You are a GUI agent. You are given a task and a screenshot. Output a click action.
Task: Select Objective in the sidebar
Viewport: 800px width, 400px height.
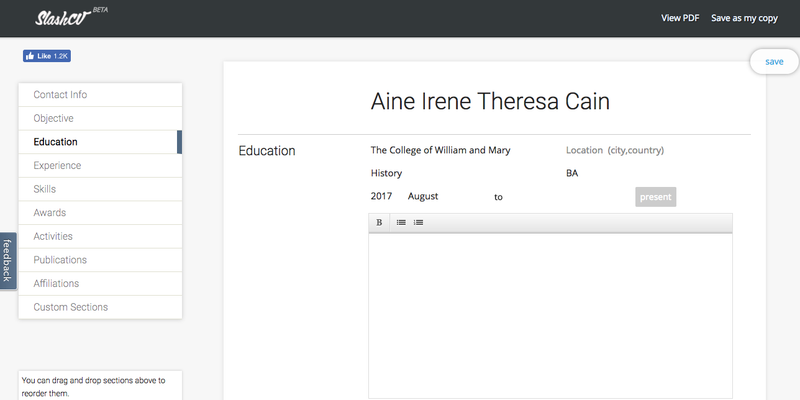pos(101,118)
